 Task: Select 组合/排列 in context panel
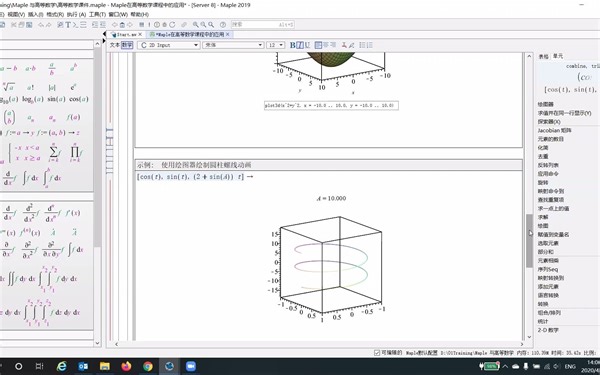tap(549, 313)
